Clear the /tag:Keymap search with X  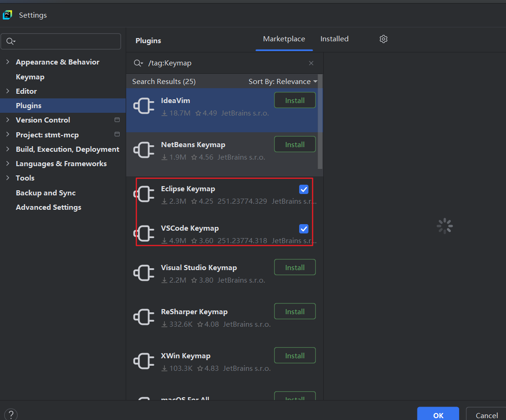point(311,63)
